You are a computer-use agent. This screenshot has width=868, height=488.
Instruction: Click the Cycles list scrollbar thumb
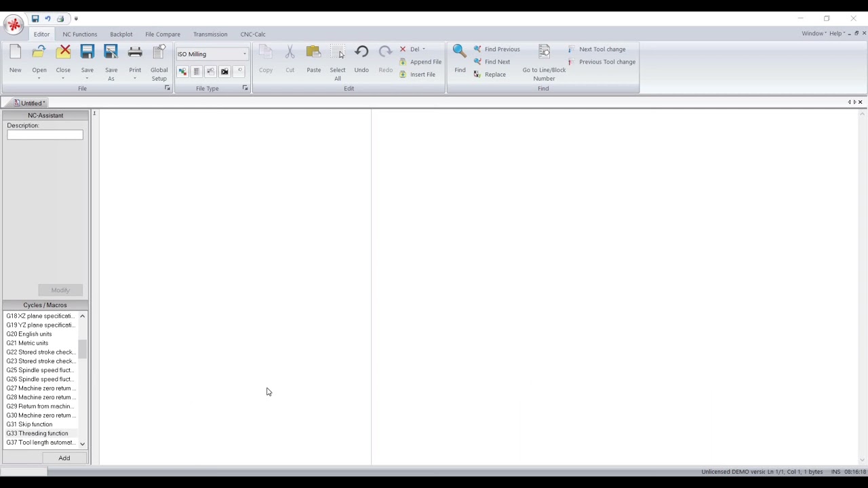click(x=83, y=349)
